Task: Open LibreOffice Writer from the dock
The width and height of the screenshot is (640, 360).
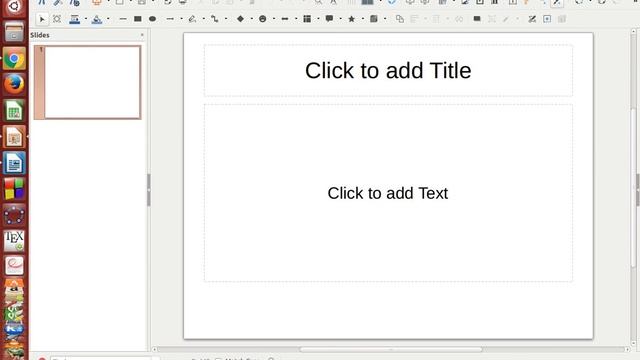Action: click(14, 163)
